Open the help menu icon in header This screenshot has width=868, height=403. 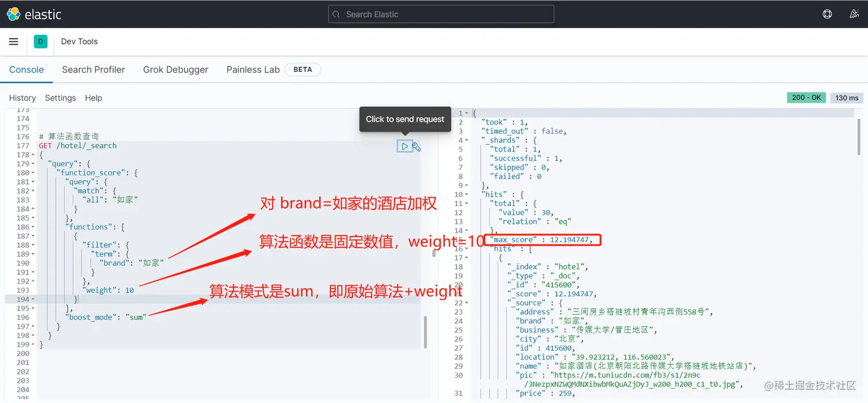tap(827, 14)
